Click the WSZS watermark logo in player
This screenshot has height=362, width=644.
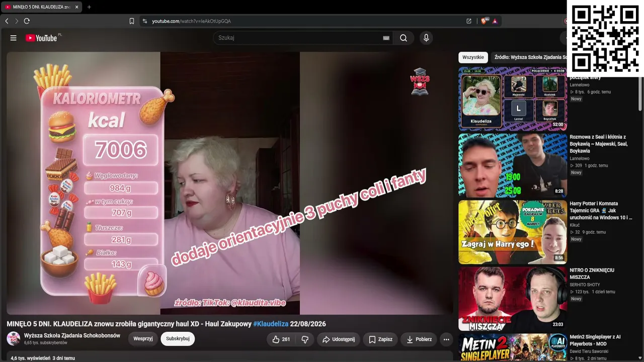coord(420,81)
